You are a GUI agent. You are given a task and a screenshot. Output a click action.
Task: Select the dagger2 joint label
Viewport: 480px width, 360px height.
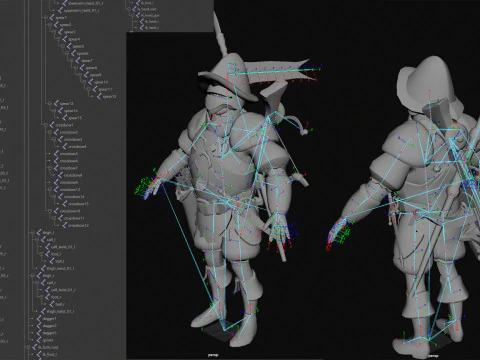click(x=50, y=326)
